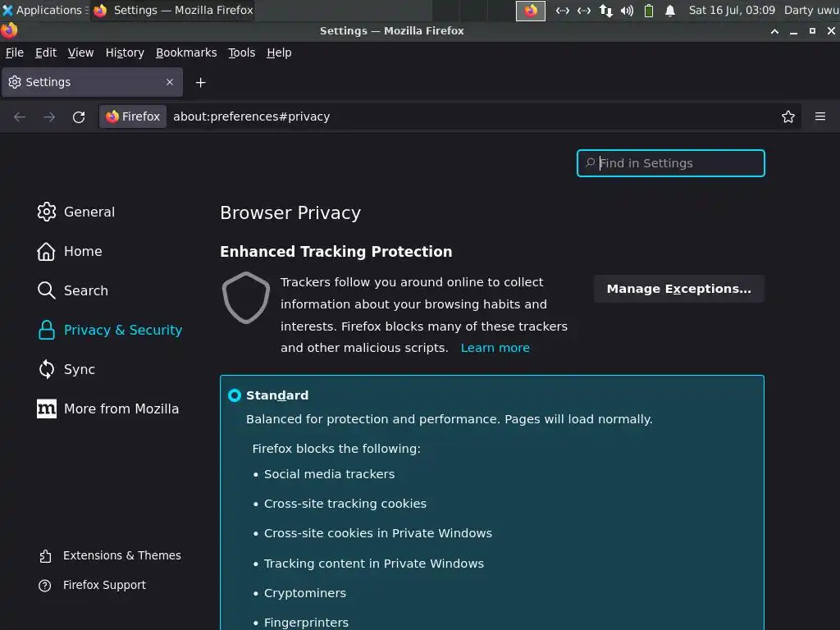The image size is (840, 630).
Task: Bookmark this page with star icon
Action: pos(788,116)
